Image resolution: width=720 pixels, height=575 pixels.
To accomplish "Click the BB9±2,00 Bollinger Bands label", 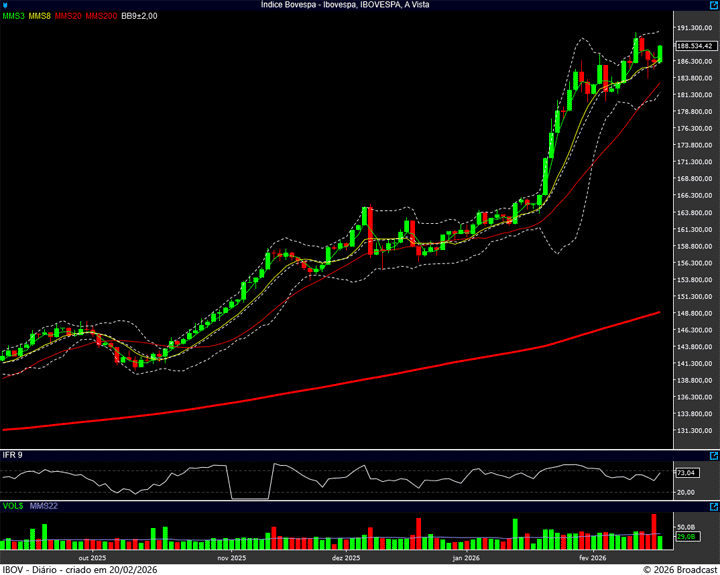I will (x=140, y=17).
